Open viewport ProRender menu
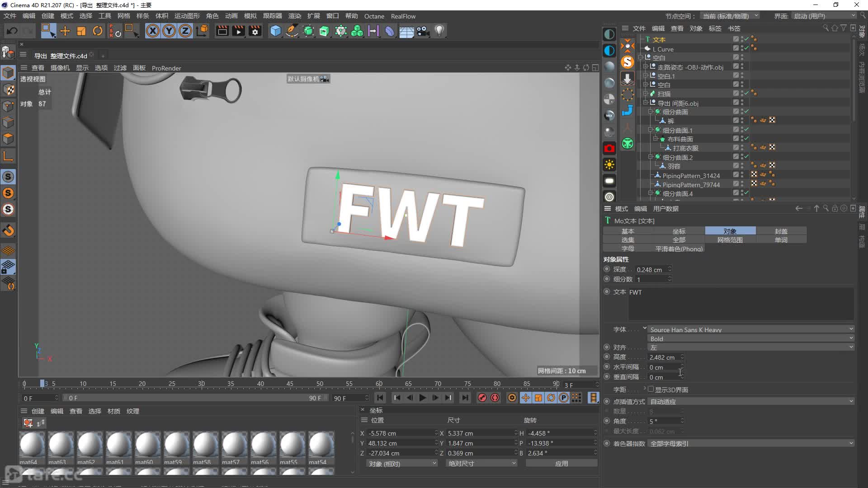Screen dimensions: 868x488 (166, 68)
